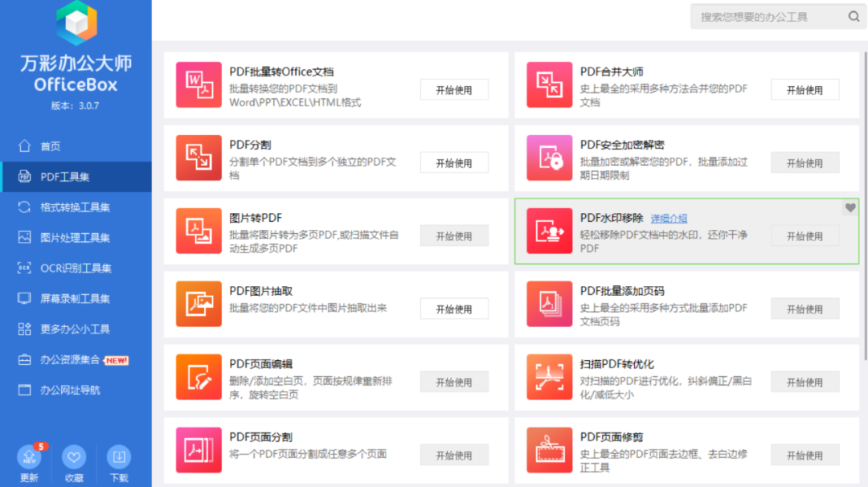
Task: Click the title text PDF页面修剪
Action: point(612,437)
